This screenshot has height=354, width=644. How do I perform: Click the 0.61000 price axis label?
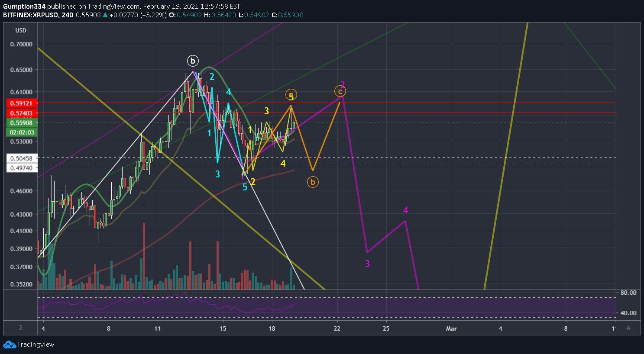[x=22, y=92]
